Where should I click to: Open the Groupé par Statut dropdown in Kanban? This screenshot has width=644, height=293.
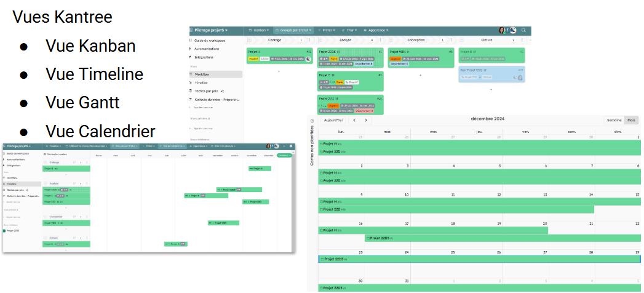pos(293,30)
